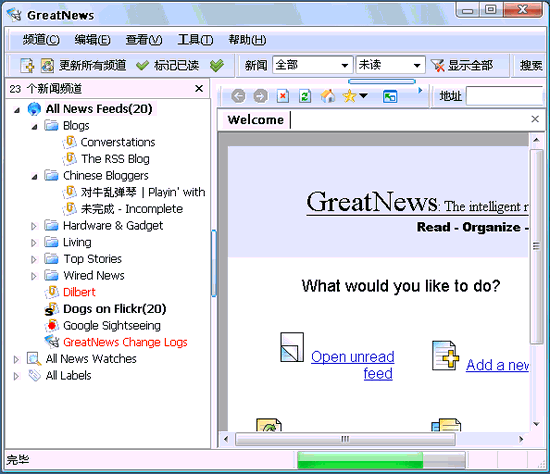Click the open in new window icon
The width and height of the screenshot is (550, 474).
coord(390,96)
